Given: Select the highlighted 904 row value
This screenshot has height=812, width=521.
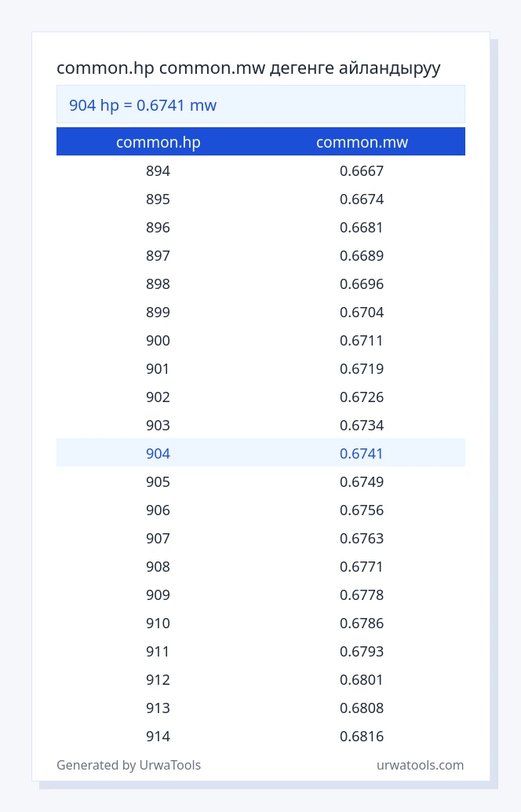Looking at the screenshot, I should click(x=158, y=453).
